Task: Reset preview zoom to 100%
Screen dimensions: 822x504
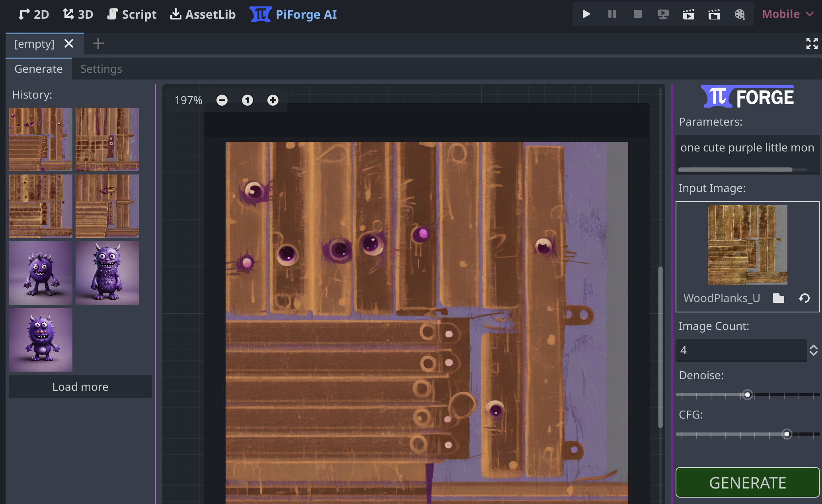Action: (247, 100)
